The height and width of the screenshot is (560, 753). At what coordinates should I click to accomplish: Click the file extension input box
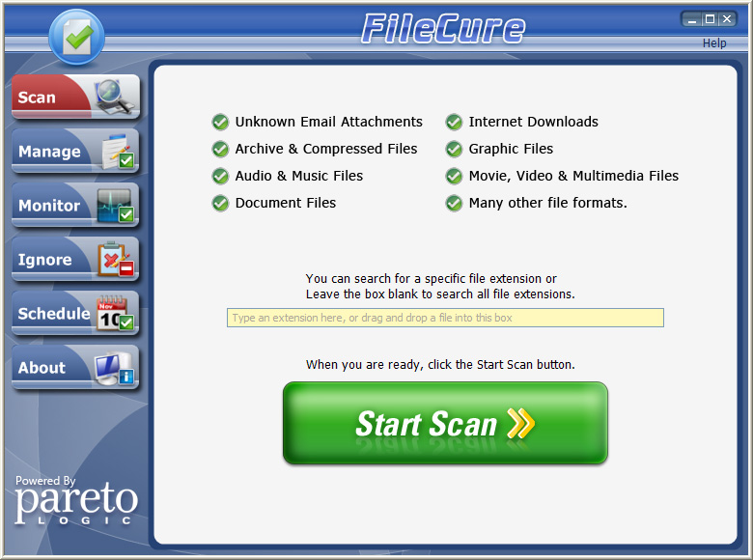[445, 318]
